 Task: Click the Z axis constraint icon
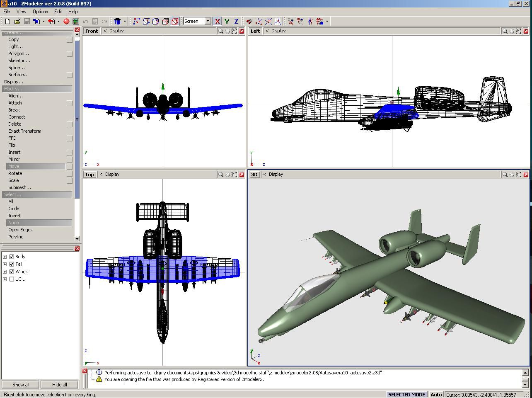pos(235,21)
